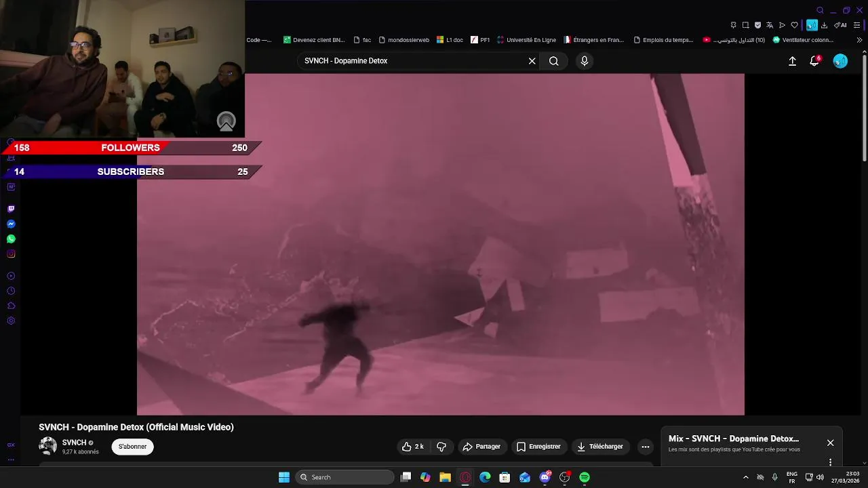The width and height of the screenshot is (868, 488).
Task: Open Twitch icon in Opera sidebar
Action: pyautogui.click(x=11, y=209)
